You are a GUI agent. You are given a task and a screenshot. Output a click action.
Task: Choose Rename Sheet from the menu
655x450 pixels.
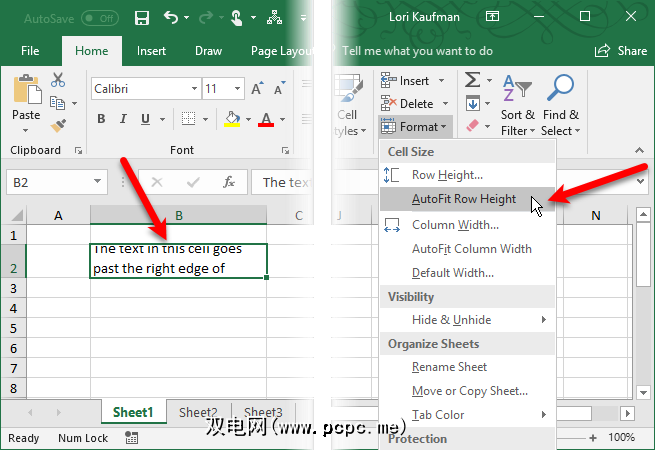pyautogui.click(x=449, y=367)
